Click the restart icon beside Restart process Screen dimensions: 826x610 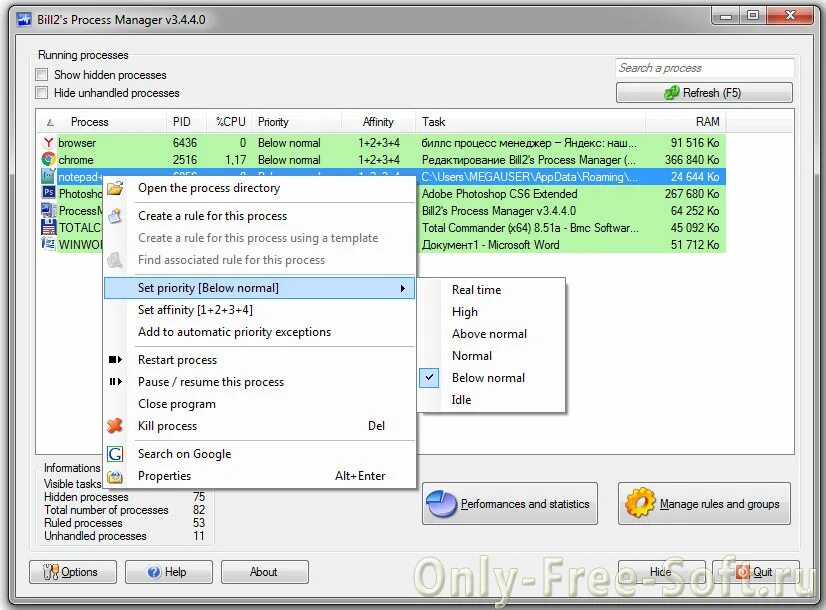(x=115, y=360)
